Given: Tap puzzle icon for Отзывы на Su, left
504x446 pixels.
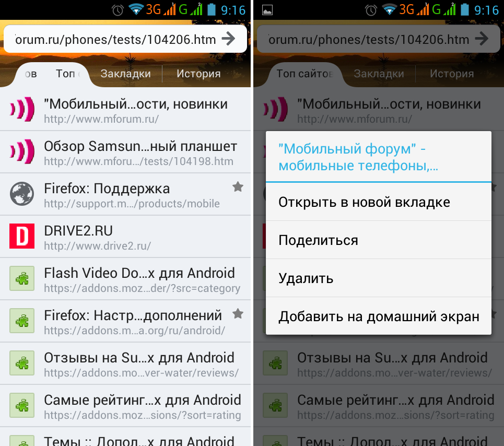Looking at the screenshot, I should coord(22,363).
